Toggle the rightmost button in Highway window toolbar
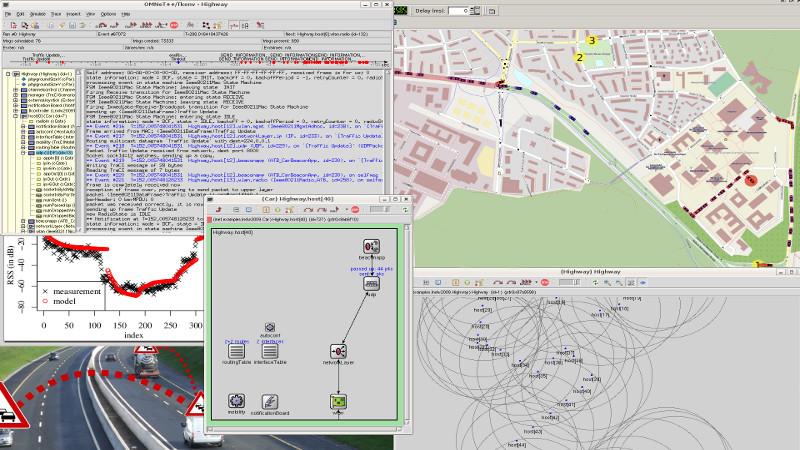 point(643,283)
